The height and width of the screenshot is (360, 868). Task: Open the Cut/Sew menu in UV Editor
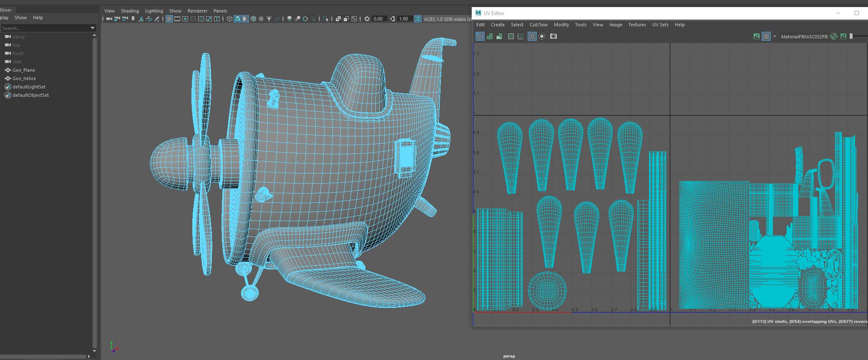click(x=538, y=25)
